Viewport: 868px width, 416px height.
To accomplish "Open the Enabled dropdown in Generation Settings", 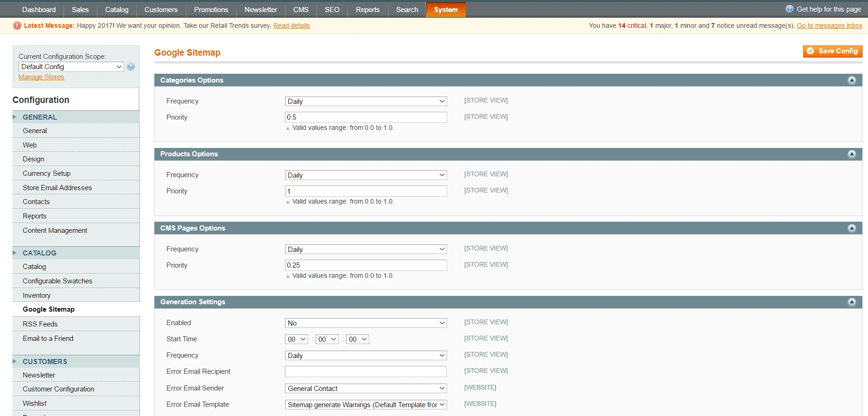I will (366, 323).
